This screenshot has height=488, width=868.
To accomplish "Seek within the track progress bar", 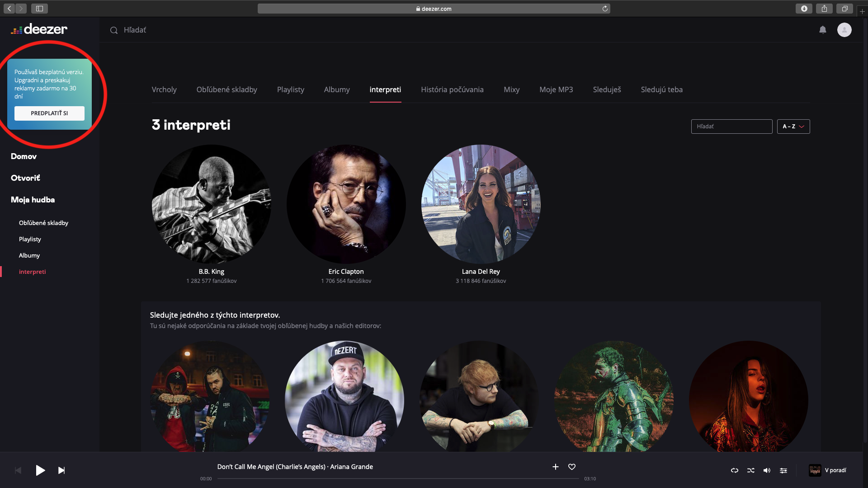I will [398, 479].
